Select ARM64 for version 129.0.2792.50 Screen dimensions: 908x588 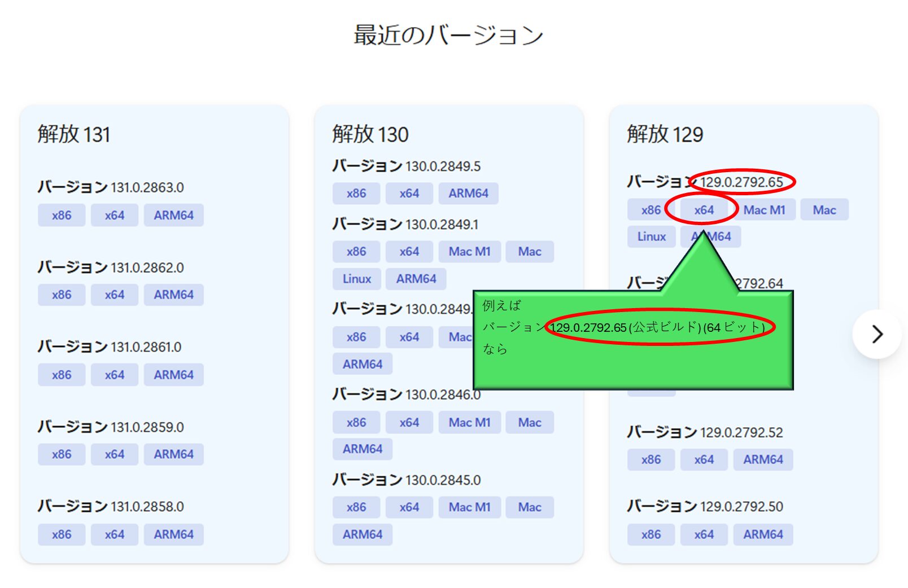(x=763, y=534)
